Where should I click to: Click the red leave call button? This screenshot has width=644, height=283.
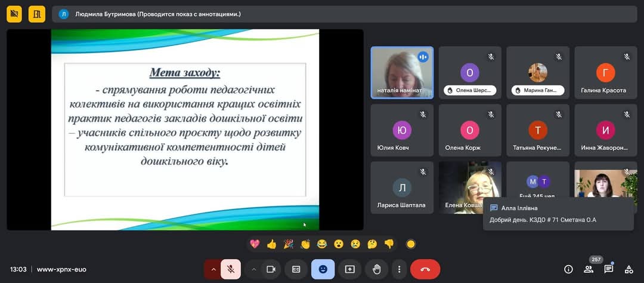425,269
